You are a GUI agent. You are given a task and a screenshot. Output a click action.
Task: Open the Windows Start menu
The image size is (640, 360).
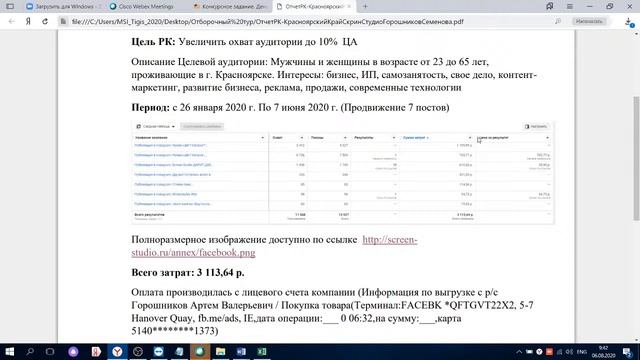point(10,352)
